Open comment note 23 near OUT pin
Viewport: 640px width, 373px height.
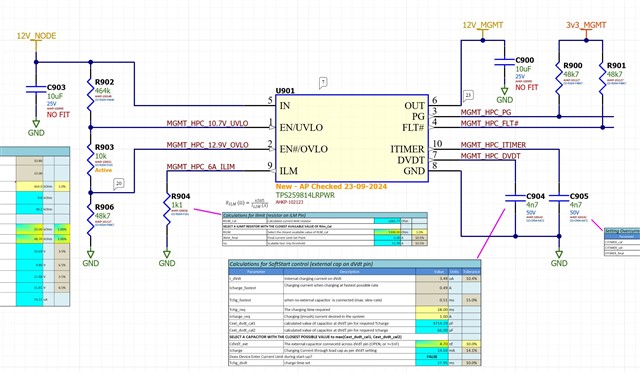coord(468,96)
